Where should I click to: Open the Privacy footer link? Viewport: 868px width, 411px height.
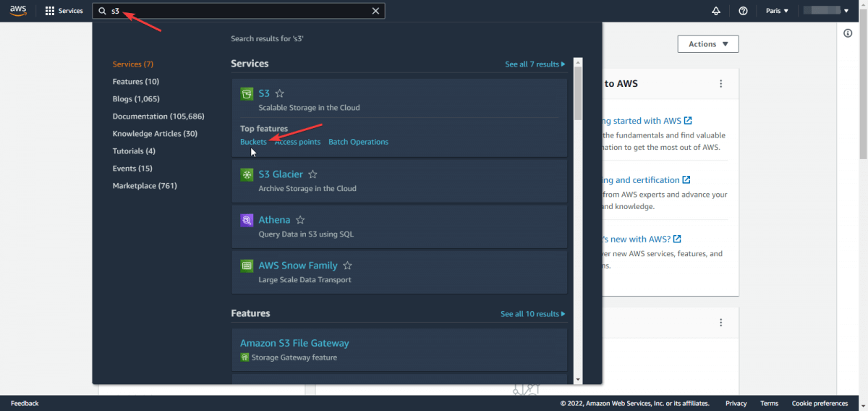tap(736, 404)
